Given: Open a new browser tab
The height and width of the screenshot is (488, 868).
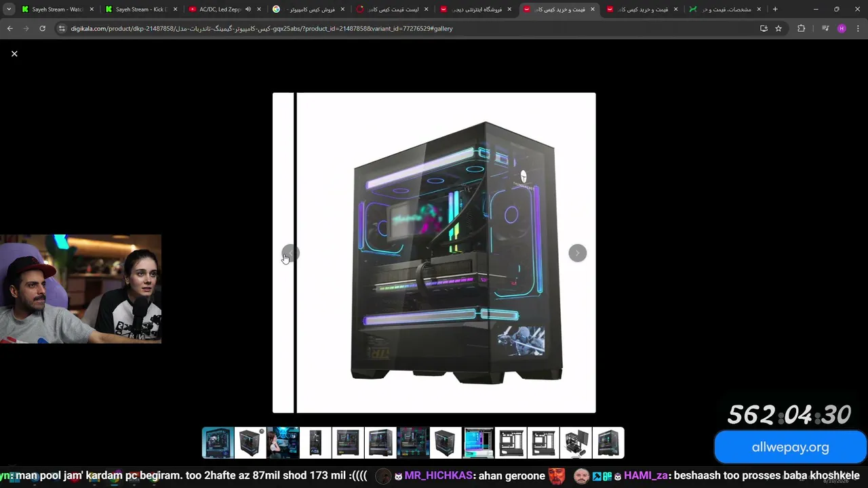Looking at the screenshot, I should (775, 9).
